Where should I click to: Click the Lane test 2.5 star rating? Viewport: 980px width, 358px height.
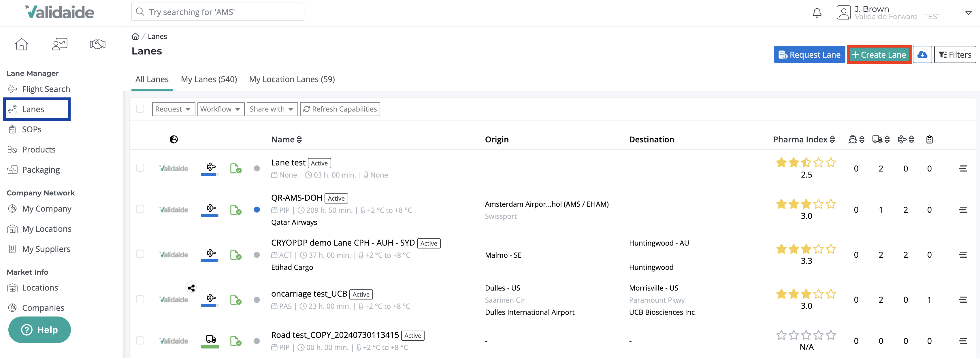pyautogui.click(x=806, y=163)
